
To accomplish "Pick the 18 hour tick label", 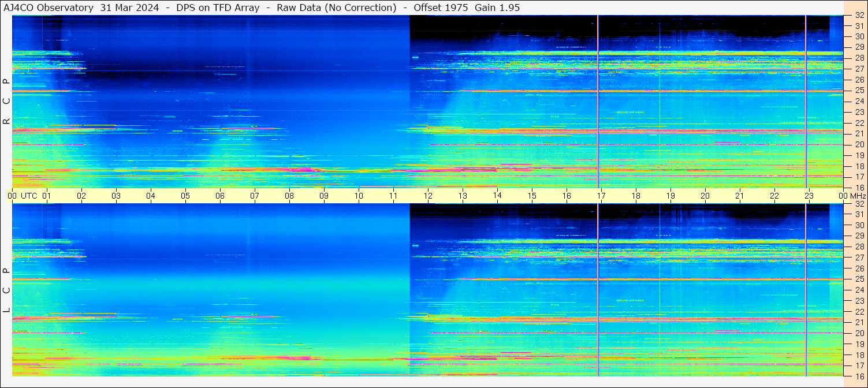I will pyautogui.click(x=636, y=196).
